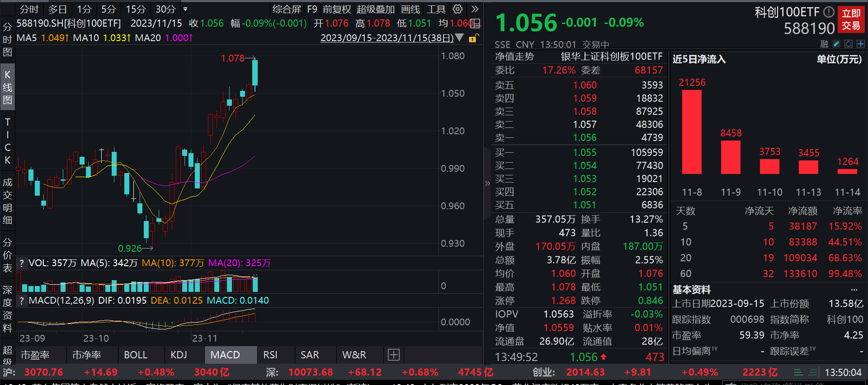Select BOLL indicator tab
The height and width of the screenshot is (385, 868).
coord(136,355)
